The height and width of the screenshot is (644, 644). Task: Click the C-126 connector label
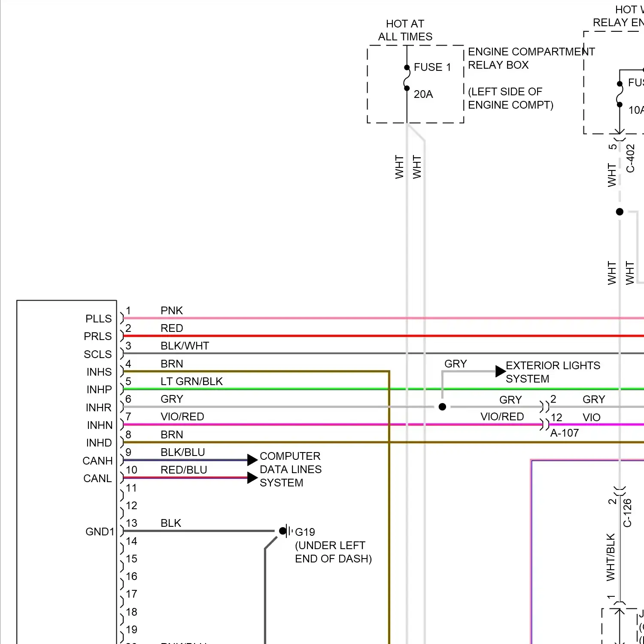click(x=627, y=513)
